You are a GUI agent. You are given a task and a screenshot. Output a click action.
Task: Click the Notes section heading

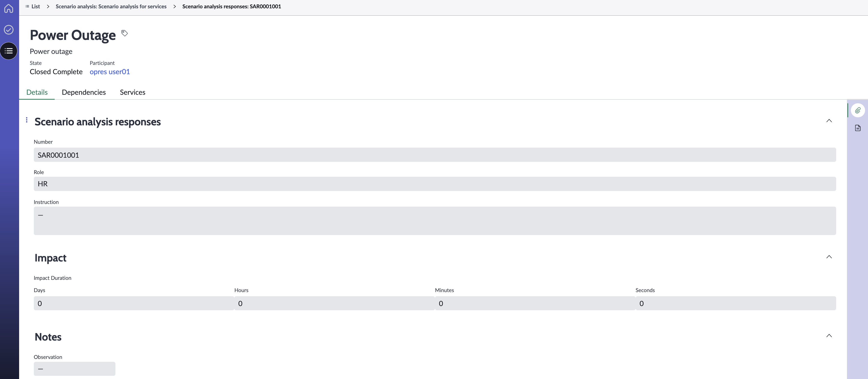(x=48, y=337)
